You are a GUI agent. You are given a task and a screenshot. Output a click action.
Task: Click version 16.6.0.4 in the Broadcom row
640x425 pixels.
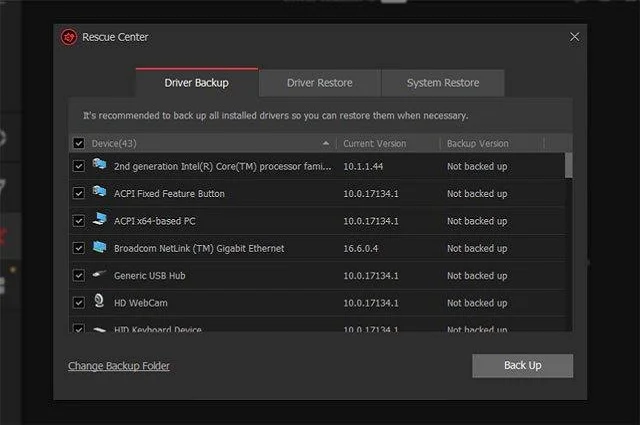(x=360, y=248)
